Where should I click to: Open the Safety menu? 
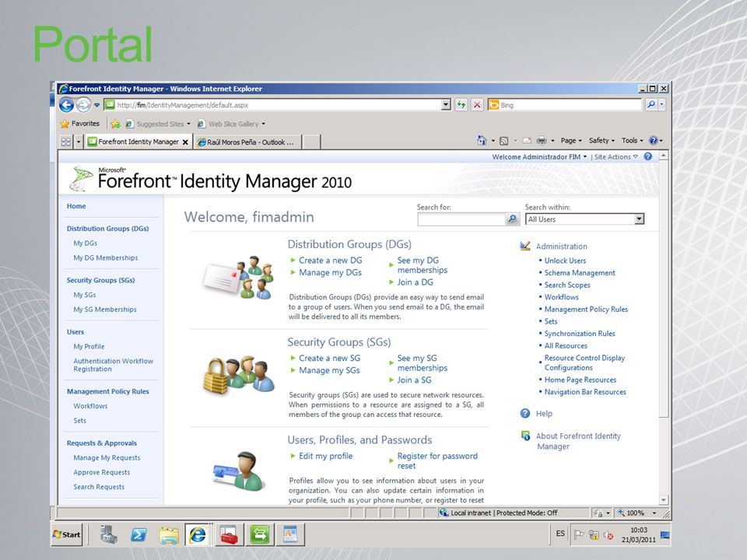pyautogui.click(x=601, y=141)
